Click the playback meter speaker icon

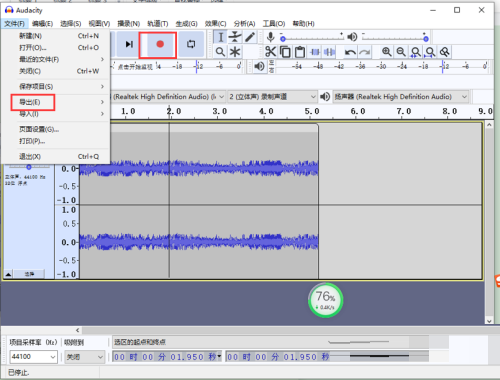pyautogui.click(x=259, y=66)
